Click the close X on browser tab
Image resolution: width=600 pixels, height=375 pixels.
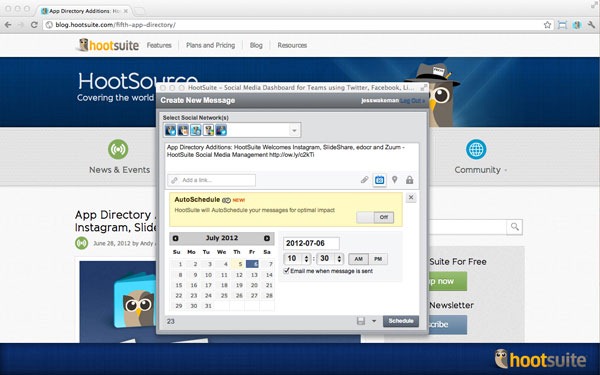coord(126,11)
